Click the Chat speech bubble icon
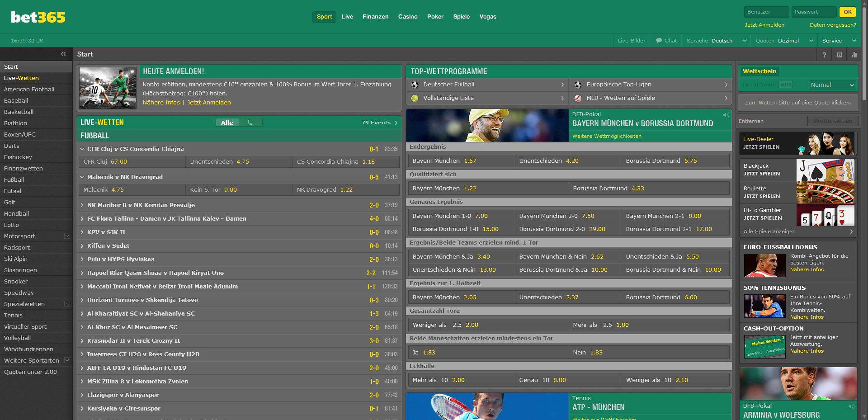The width and height of the screenshot is (868, 420). point(659,40)
